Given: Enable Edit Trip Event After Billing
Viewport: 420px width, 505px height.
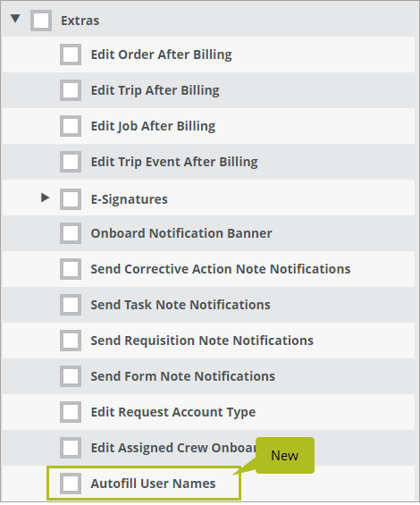Looking at the screenshot, I should (x=71, y=162).
